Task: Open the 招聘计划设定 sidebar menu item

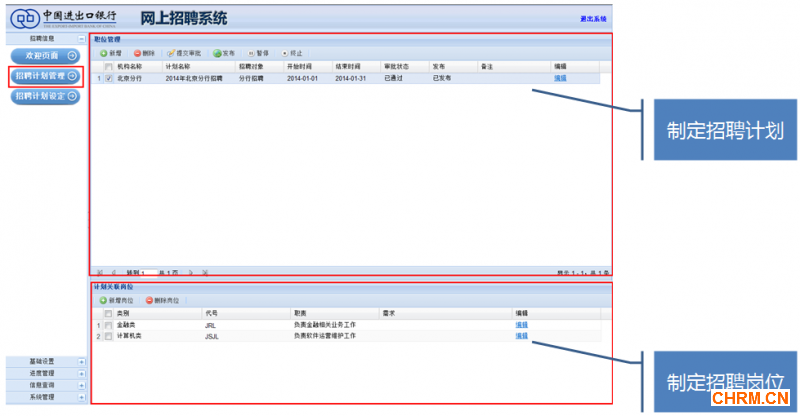Action: (x=45, y=96)
